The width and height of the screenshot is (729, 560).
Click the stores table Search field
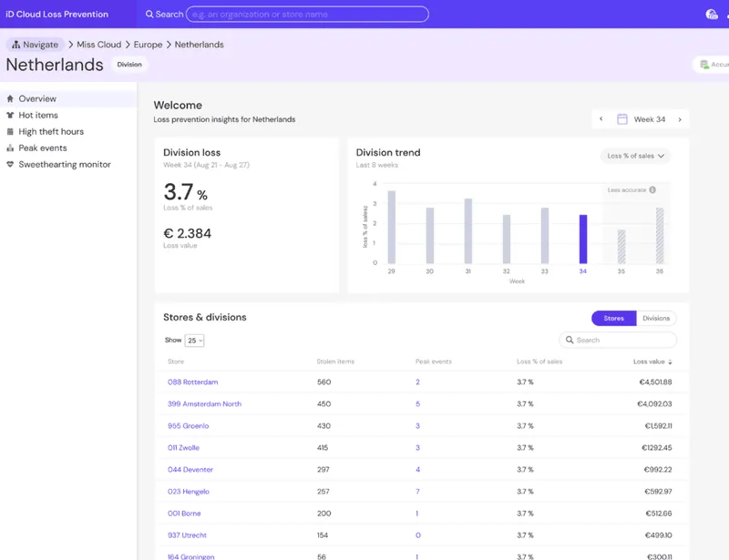tap(618, 341)
